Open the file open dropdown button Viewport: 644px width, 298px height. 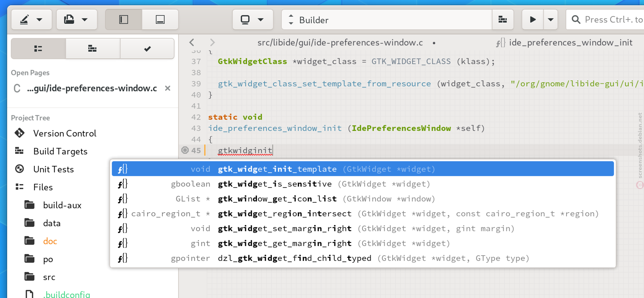(77, 20)
